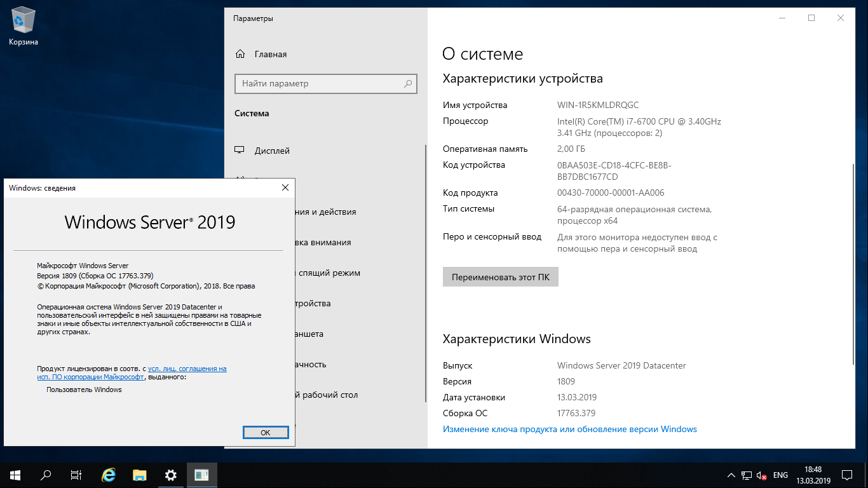Image resolution: width=868 pixels, height=488 pixels.
Task: Close the Windows: сведения dialog
Action: 285,187
